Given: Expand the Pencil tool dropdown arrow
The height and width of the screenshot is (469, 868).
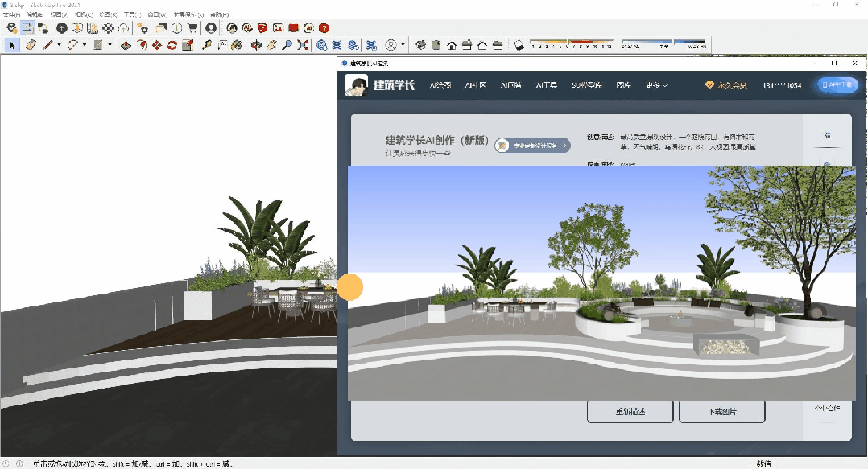Looking at the screenshot, I should [x=59, y=44].
